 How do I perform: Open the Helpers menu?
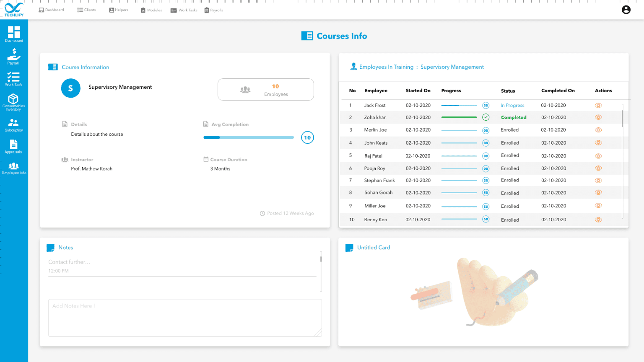[118, 10]
